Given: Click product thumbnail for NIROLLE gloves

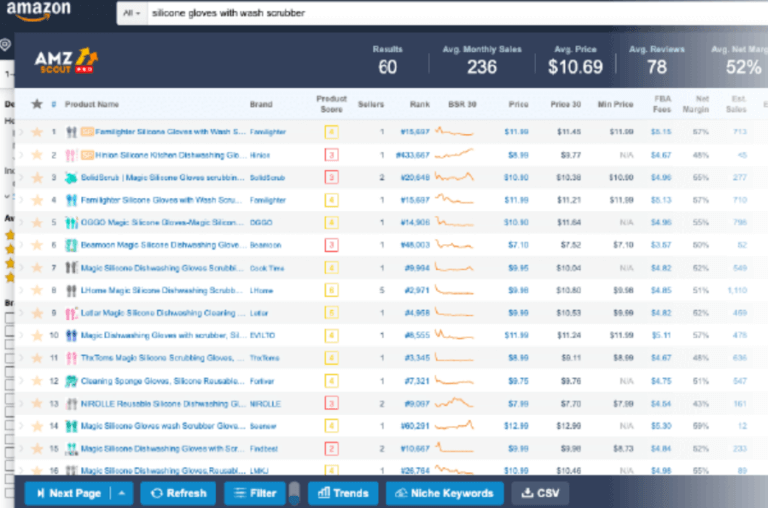Looking at the screenshot, I should (x=71, y=403).
